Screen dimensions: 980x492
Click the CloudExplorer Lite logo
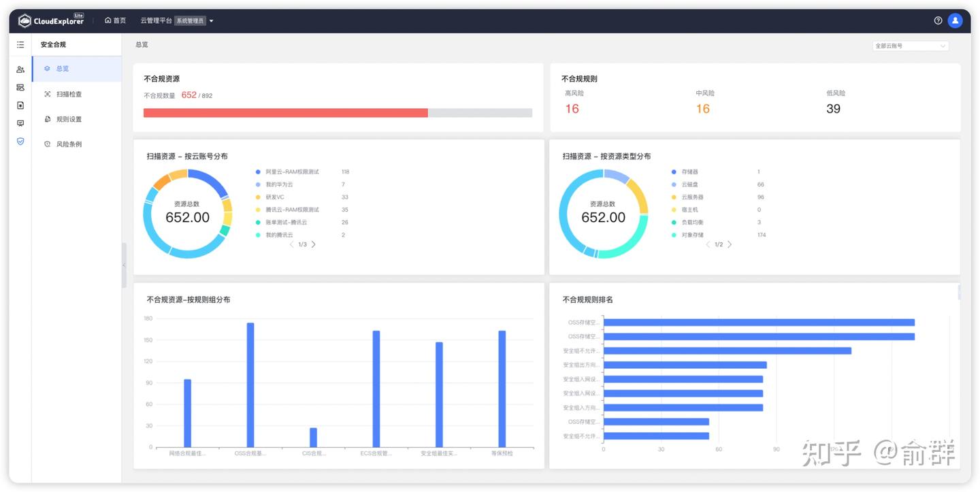(51, 20)
